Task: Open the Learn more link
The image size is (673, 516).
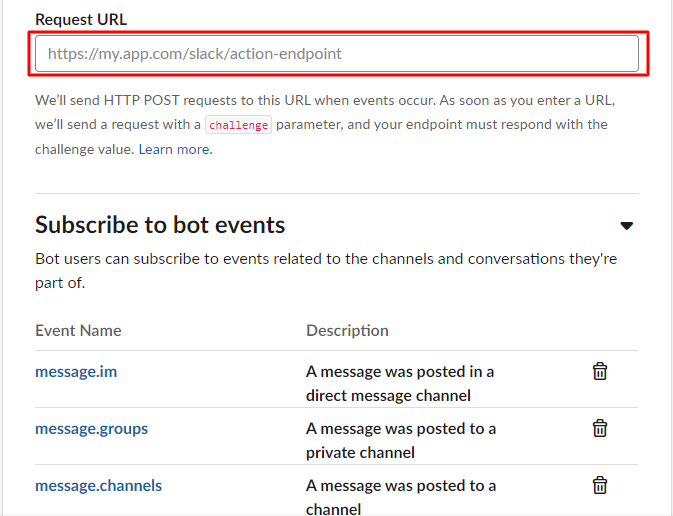Action: [174, 149]
